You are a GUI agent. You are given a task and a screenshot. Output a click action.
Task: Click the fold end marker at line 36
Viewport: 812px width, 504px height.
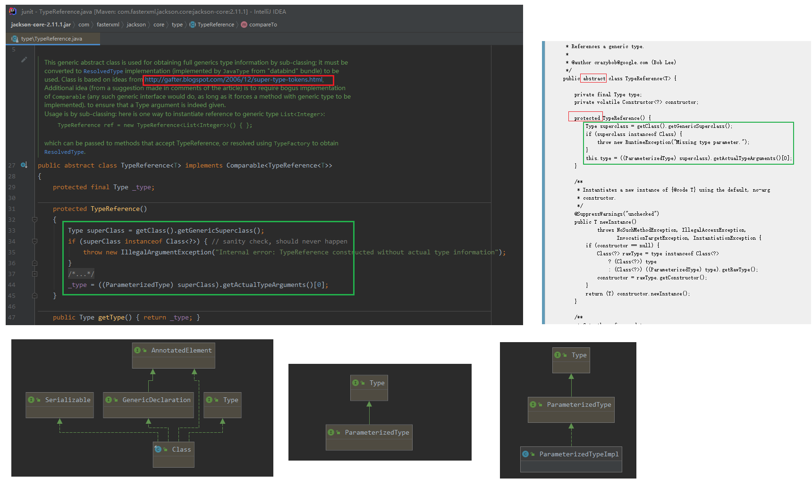(x=34, y=263)
